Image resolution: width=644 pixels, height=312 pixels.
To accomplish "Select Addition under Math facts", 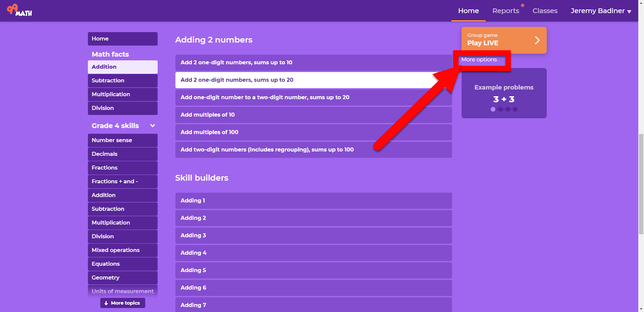I will [x=123, y=67].
